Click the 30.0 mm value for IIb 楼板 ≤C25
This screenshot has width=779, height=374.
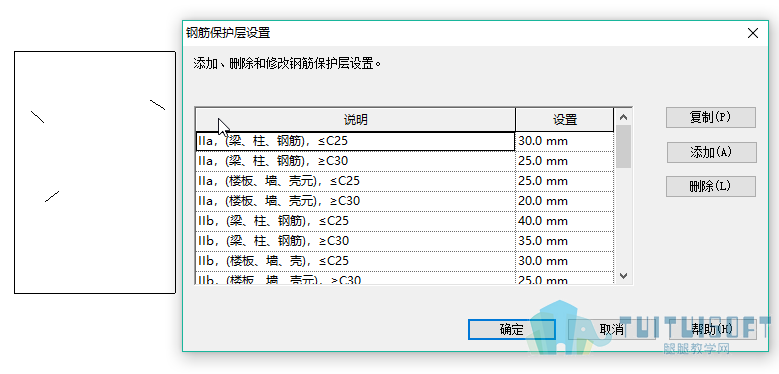pyautogui.click(x=565, y=261)
